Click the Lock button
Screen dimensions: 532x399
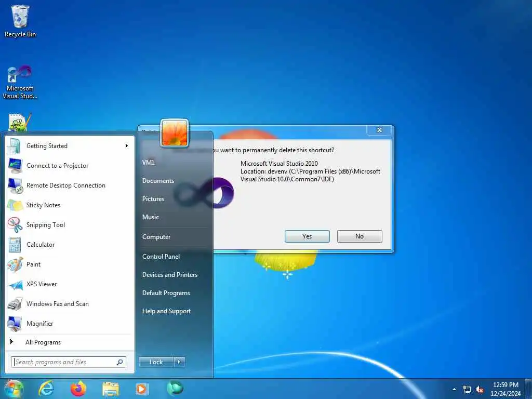click(156, 362)
